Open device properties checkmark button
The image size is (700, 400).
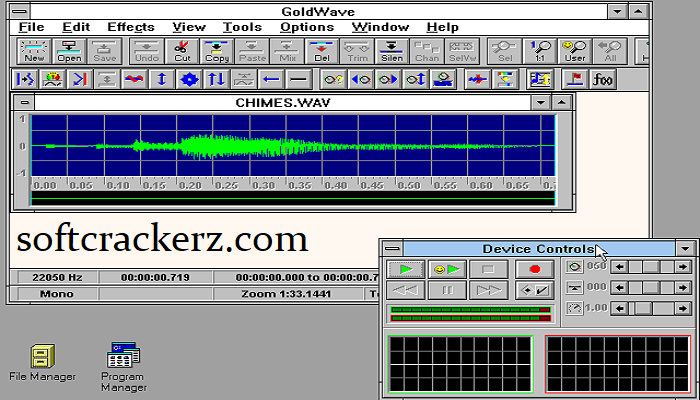(x=535, y=290)
